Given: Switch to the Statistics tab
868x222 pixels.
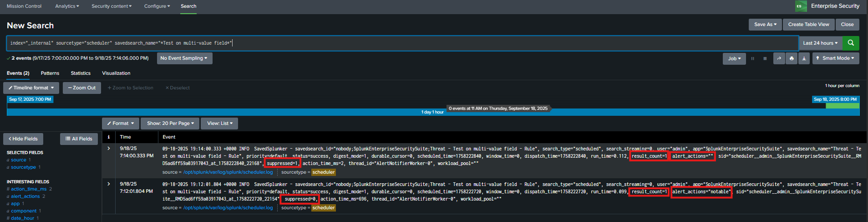Looking at the screenshot, I should click(x=81, y=73).
